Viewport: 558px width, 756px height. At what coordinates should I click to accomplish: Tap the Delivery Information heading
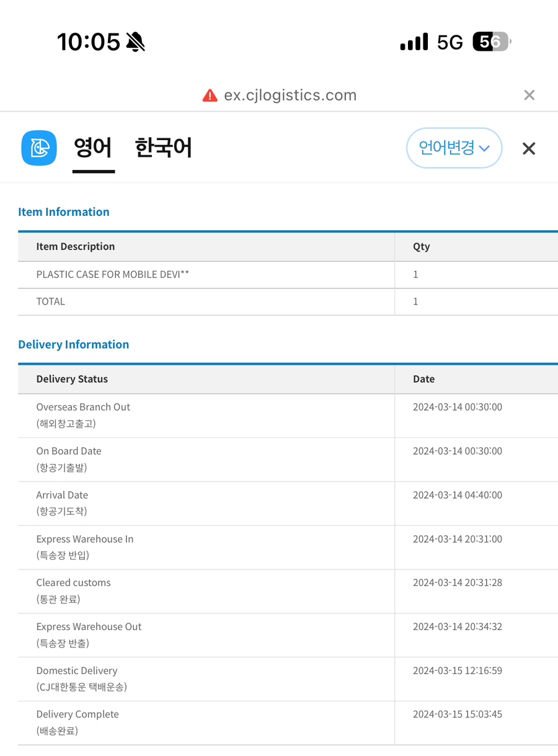(x=74, y=345)
